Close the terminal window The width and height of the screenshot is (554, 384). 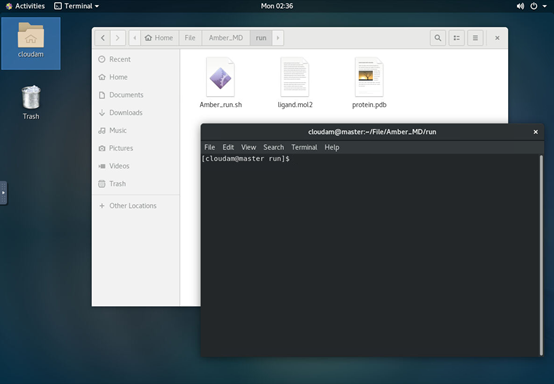pos(535,132)
